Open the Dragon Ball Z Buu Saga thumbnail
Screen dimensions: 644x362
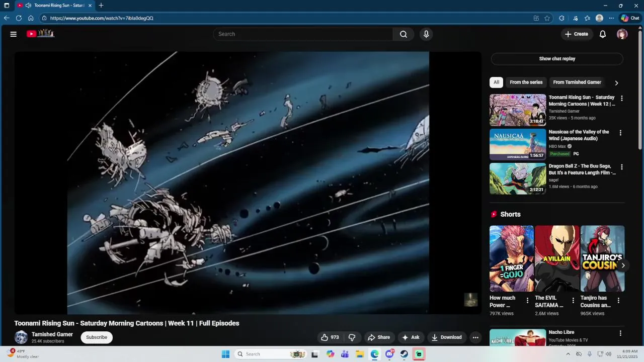coord(518,178)
